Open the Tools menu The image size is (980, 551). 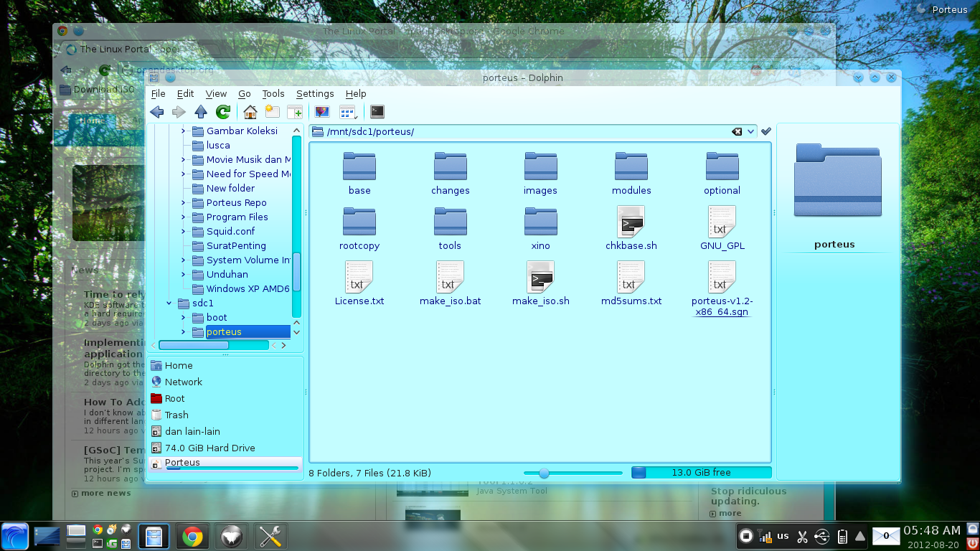click(x=273, y=94)
